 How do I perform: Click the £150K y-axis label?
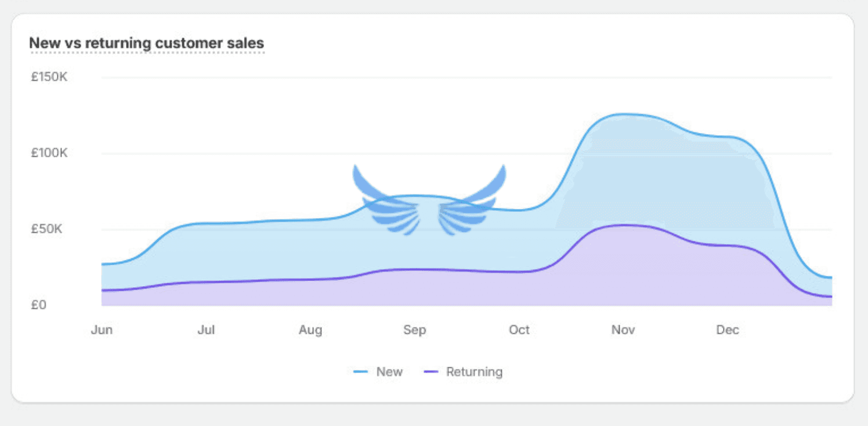[49, 77]
